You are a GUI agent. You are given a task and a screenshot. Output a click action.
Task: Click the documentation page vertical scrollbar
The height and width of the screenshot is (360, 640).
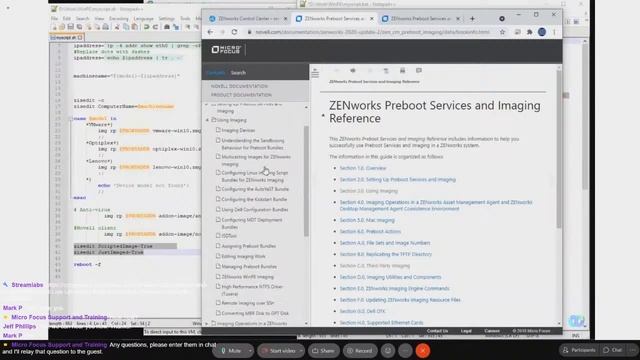tap(559, 149)
